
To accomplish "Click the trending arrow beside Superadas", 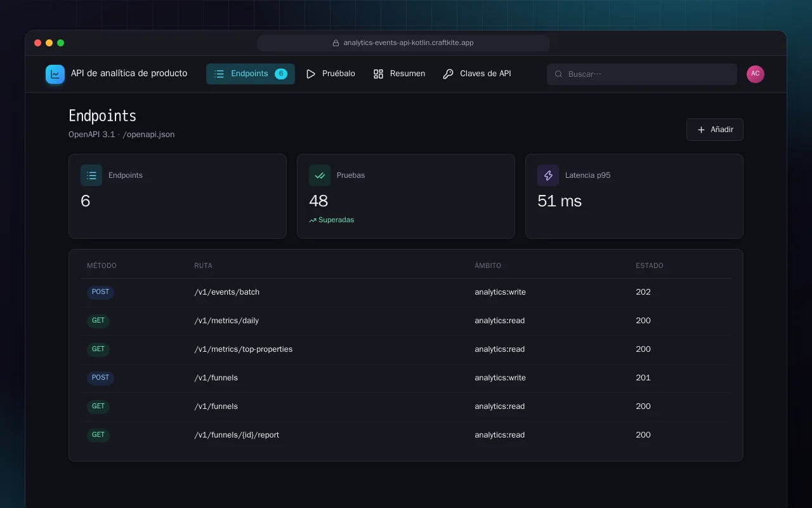I will [313, 220].
